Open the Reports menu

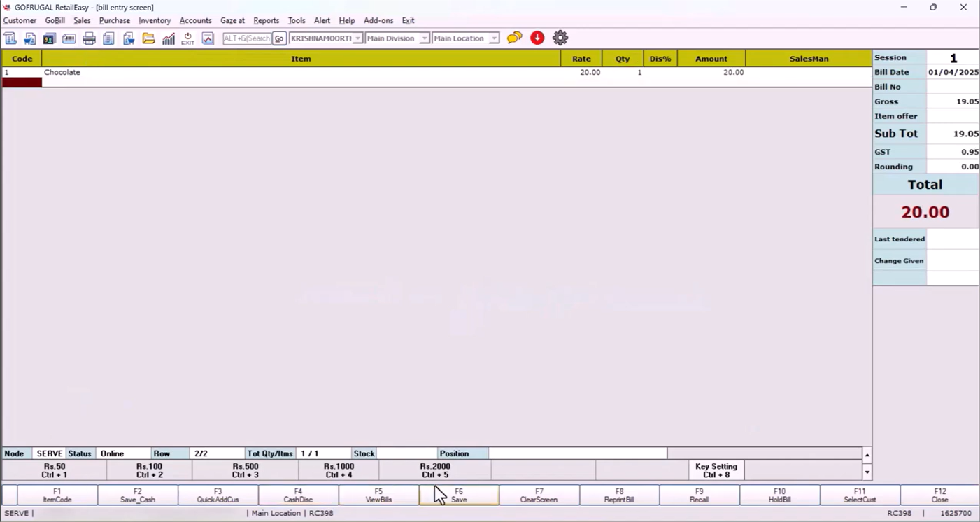point(266,21)
